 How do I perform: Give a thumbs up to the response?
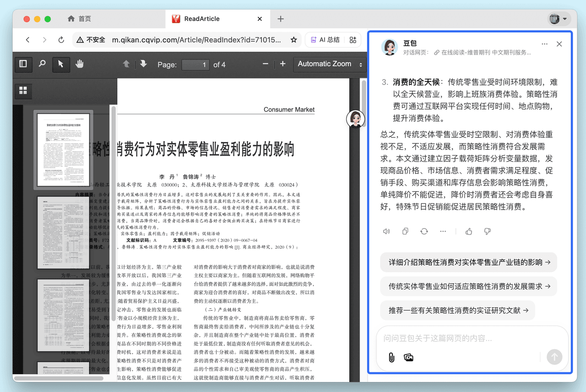click(x=468, y=231)
